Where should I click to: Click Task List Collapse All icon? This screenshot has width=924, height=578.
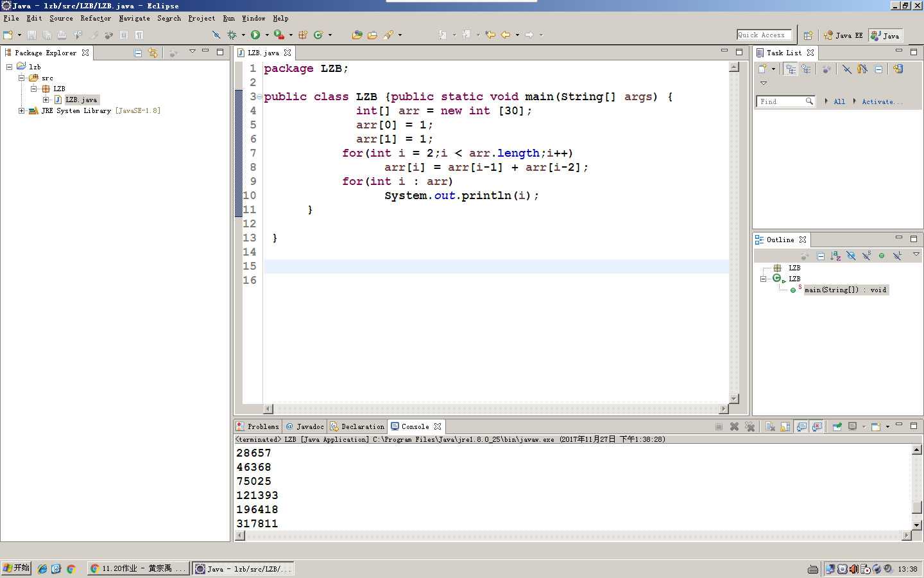[878, 69]
